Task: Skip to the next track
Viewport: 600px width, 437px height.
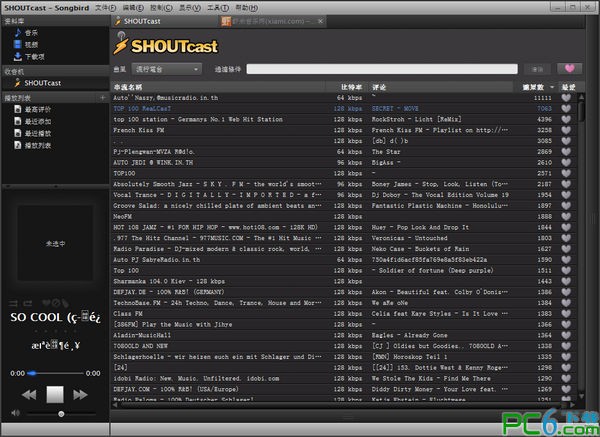Action: click(x=80, y=395)
